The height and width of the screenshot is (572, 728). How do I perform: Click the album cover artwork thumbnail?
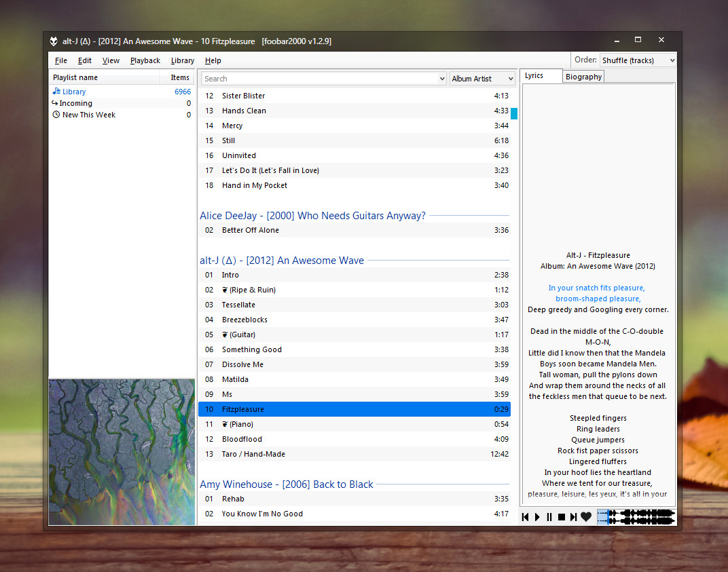(122, 452)
